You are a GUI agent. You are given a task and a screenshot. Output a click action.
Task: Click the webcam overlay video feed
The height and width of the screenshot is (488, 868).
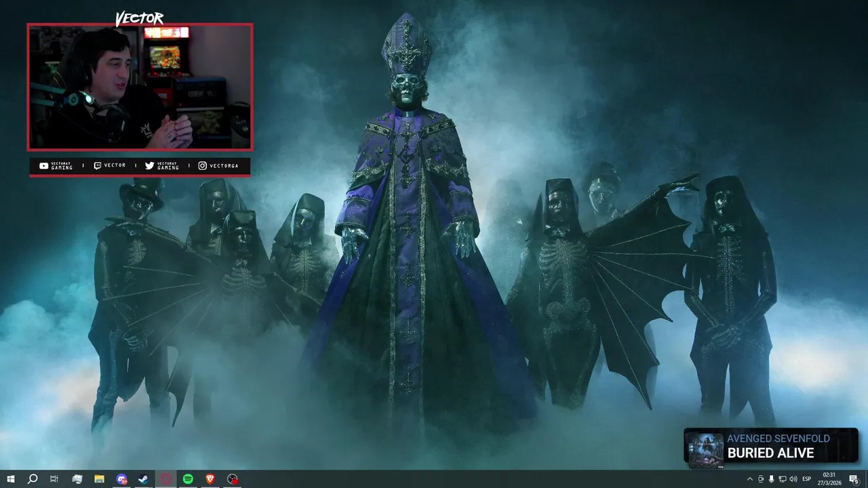(140, 87)
